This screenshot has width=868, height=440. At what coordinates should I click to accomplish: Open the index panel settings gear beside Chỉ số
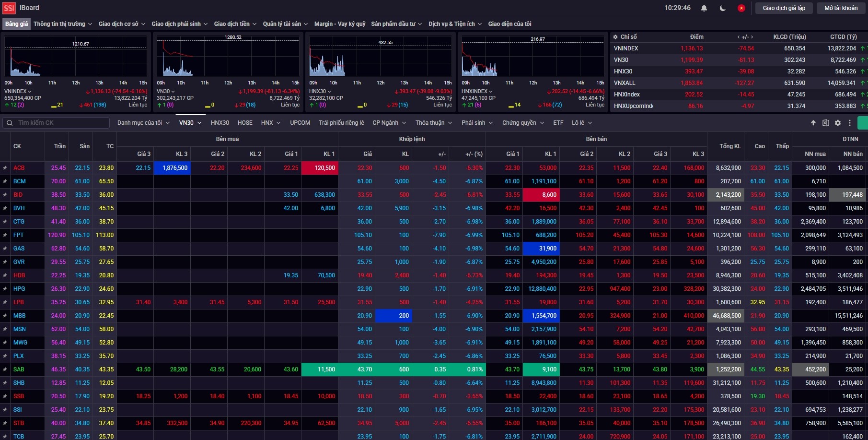tap(615, 37)
